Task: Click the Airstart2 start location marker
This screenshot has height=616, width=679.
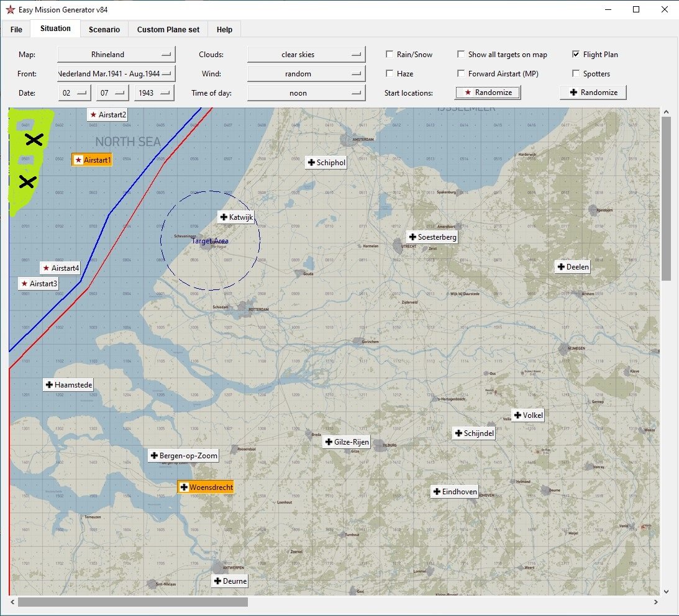Action: coord(107,115)
